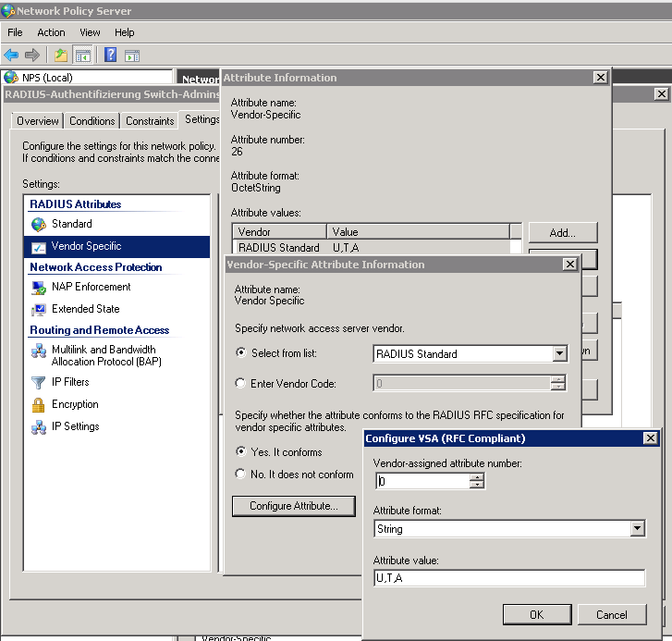The height and width of the screenshot is (641, 672).
Task: Click the NPS (Local) globe icon
Action: [11, 77]
